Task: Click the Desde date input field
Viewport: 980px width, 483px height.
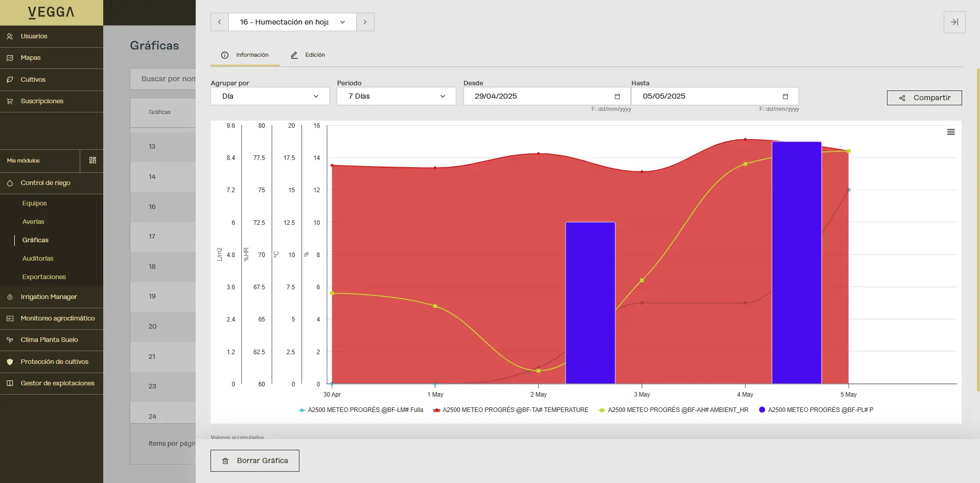Action: point(536,96)
